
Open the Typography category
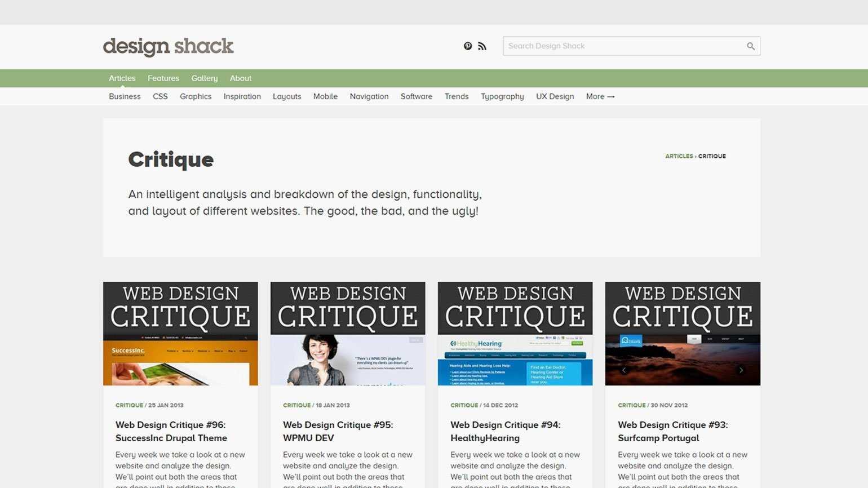point(502,96)
